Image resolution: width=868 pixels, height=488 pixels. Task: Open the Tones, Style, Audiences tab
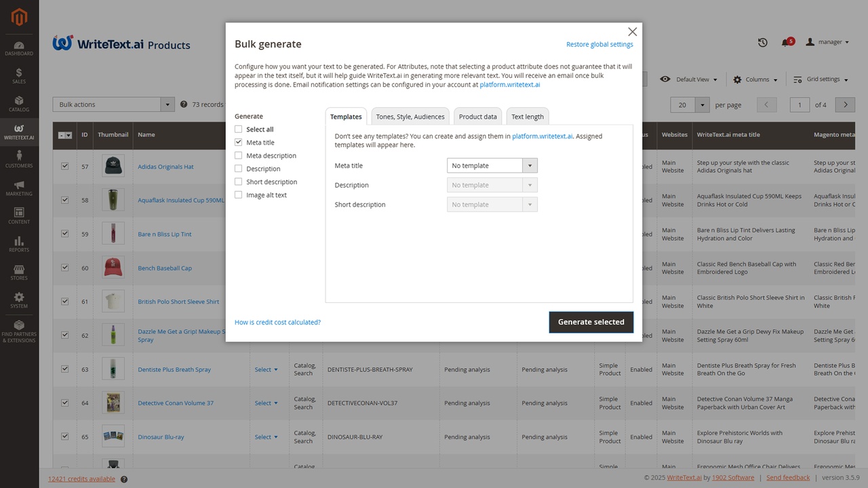tap(410, 116)
